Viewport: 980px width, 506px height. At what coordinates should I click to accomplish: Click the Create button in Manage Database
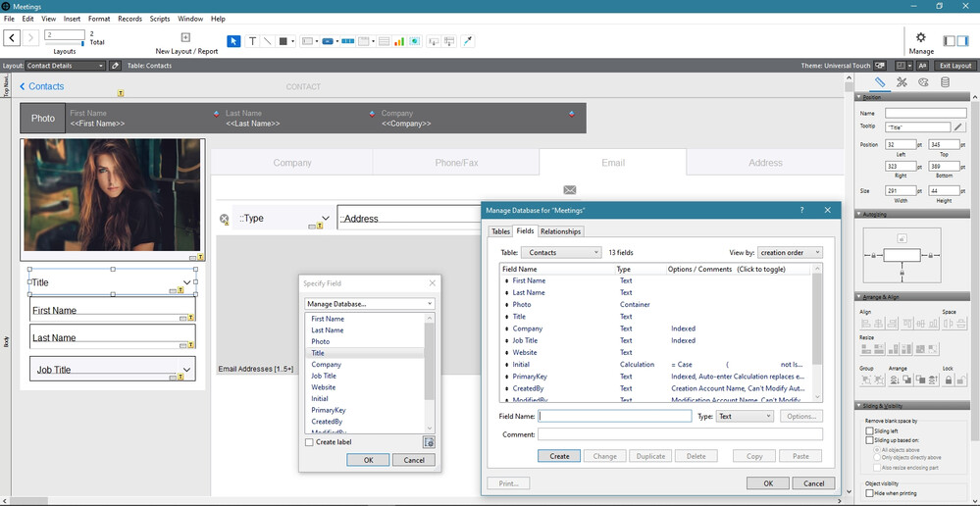click(559, 456)
